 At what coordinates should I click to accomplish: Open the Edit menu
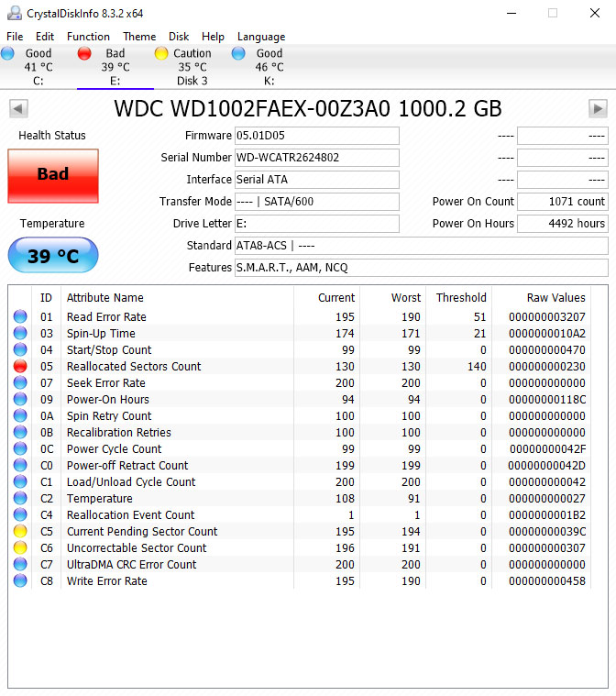45,37
